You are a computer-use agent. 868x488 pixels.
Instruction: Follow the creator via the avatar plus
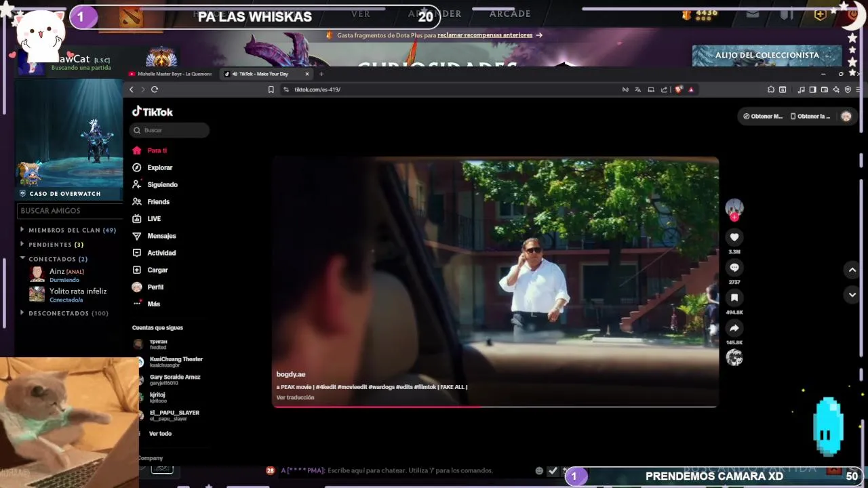pyautogui.click(x=734, y=218)
